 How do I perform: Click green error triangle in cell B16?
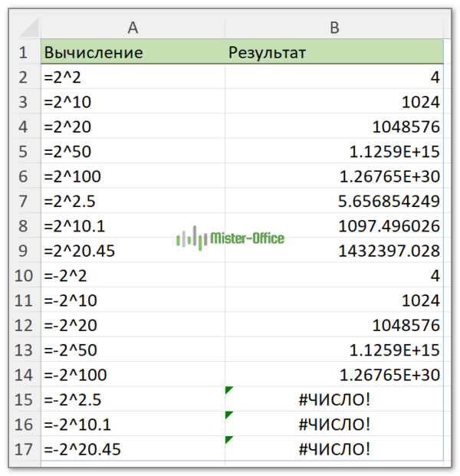point(228,415)
